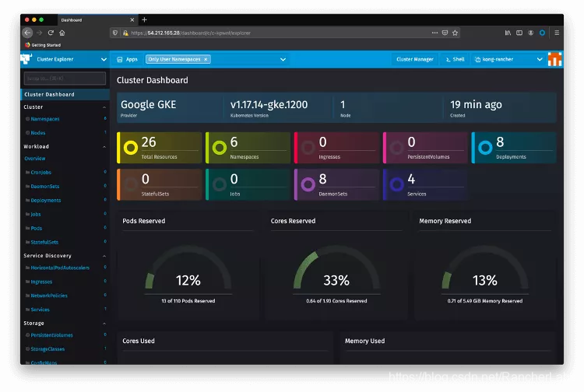The height and width of the screenshot is (392, 584).
Task: Expand the namespace filter dropdown chevron
Action: click(283, 60)
